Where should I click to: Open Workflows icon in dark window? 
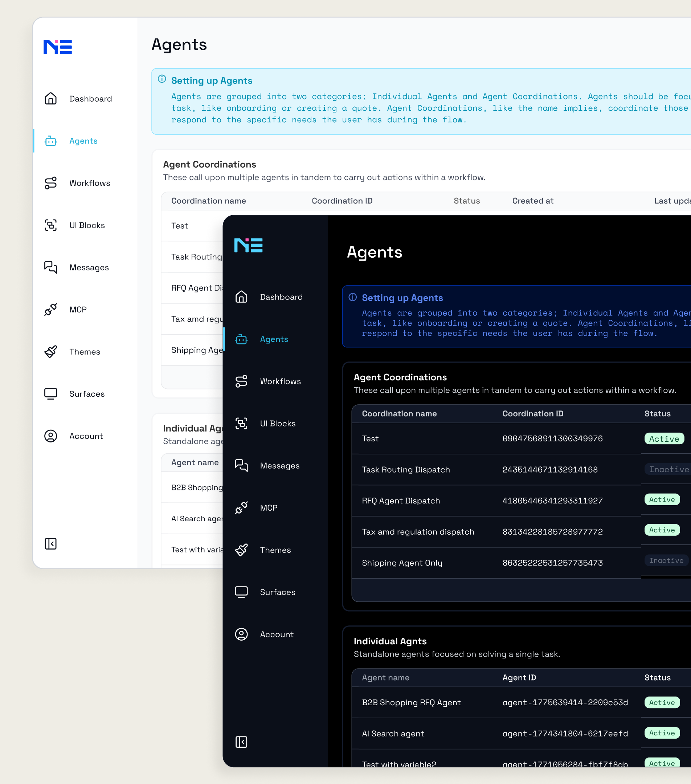[241, 381]
